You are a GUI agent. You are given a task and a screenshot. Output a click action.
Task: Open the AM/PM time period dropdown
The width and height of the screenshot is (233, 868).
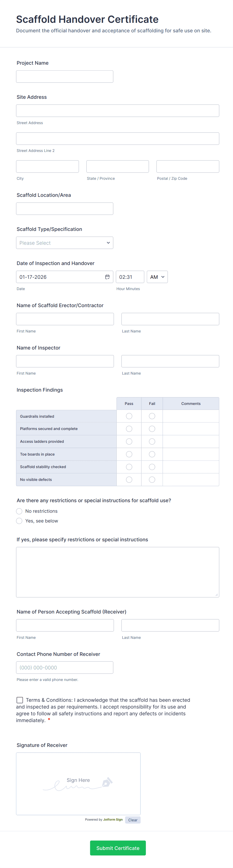157,277
